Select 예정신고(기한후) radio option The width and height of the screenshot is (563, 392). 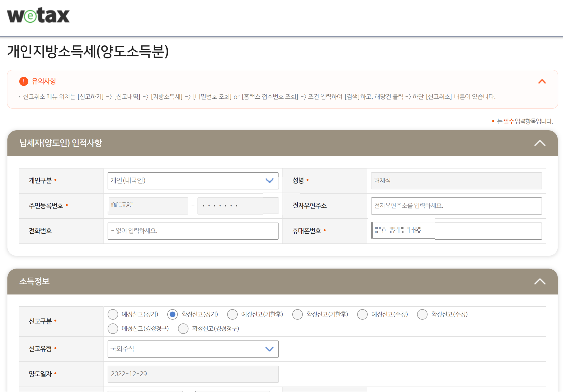232,314
